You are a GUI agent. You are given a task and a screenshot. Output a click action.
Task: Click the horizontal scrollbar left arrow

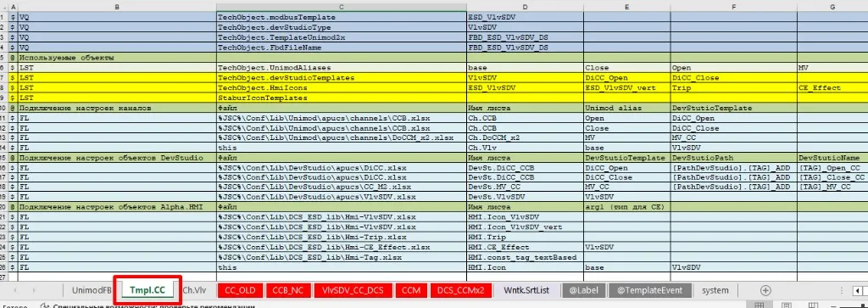click(857, 290)
